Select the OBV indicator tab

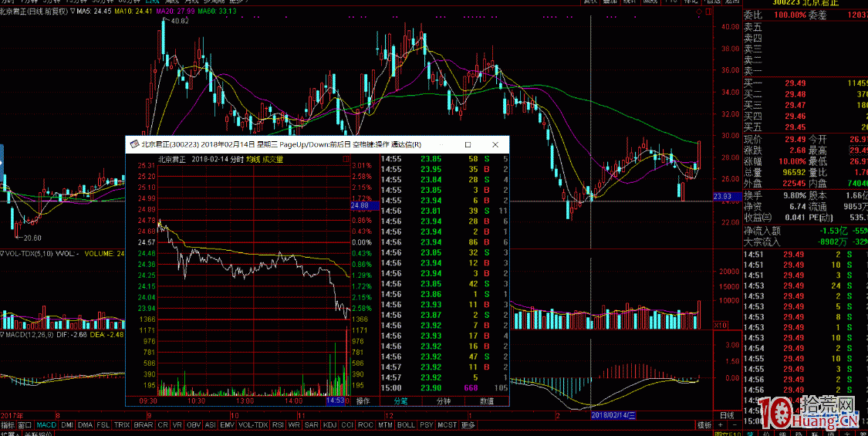coord(194,425)
